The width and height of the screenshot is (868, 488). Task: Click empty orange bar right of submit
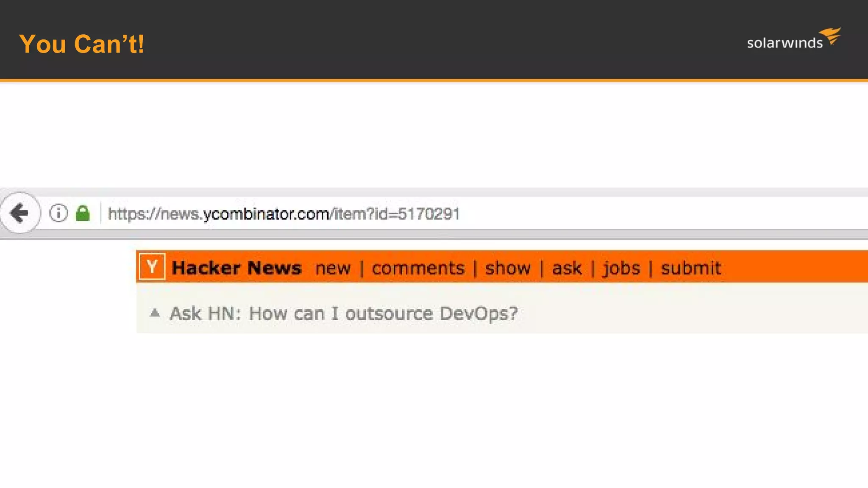(x=797, y=267)
